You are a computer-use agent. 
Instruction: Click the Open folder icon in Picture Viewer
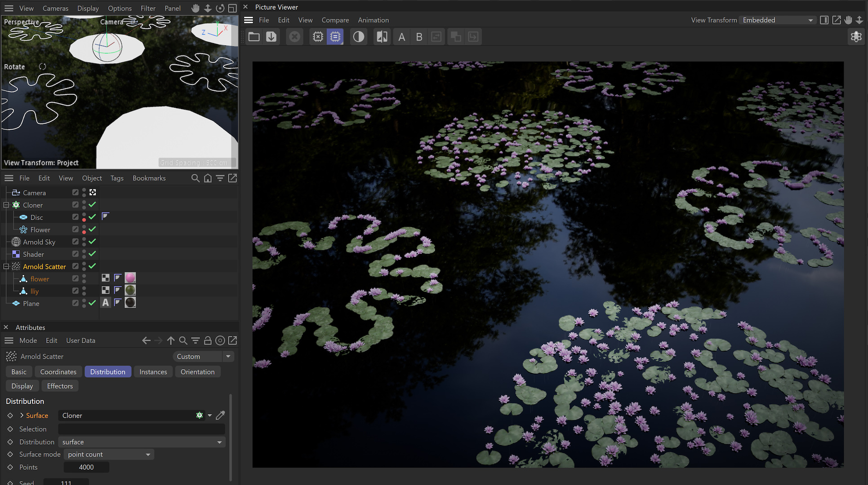click(254, 37)
